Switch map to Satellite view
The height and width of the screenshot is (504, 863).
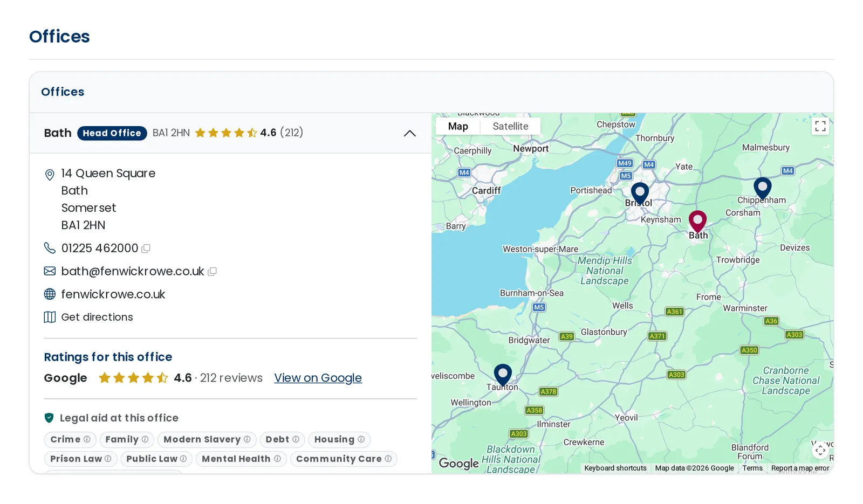click(x=510, y=126)
